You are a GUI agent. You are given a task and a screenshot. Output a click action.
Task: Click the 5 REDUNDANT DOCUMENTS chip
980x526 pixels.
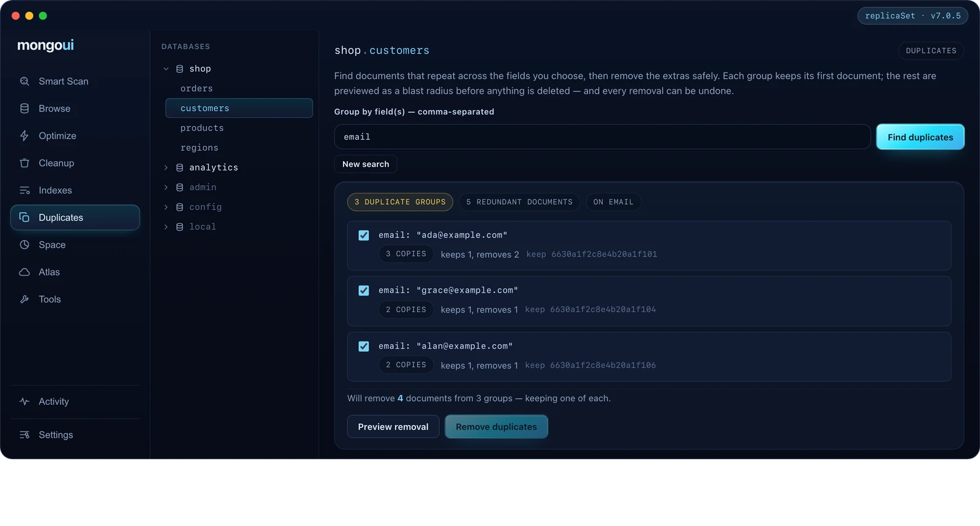point(519,202)
